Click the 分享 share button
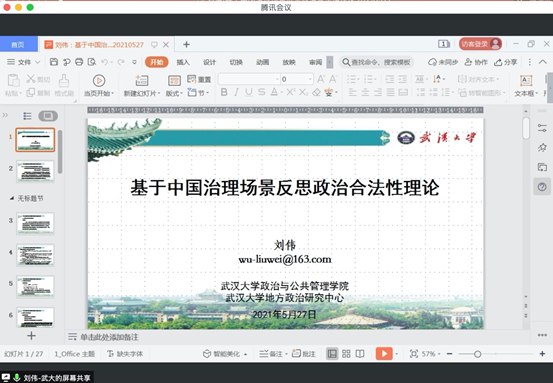Screen dimensions: 553x383 505,62
